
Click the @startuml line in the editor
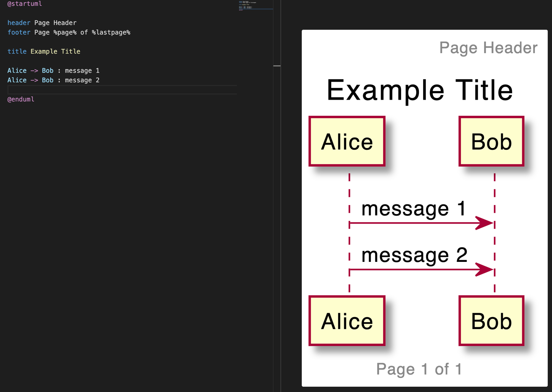pyautogui.click(x=25, y=4)
